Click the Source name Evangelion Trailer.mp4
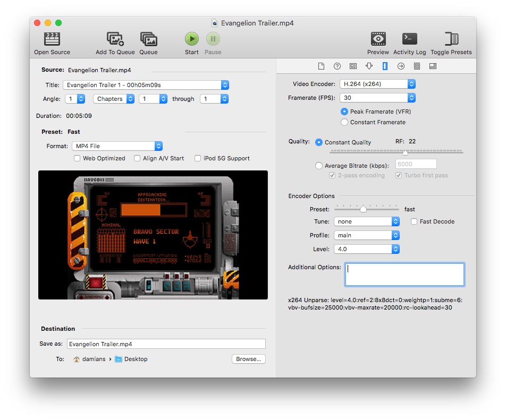The width and height of the screenshot is (506, 420). (99, 70)
